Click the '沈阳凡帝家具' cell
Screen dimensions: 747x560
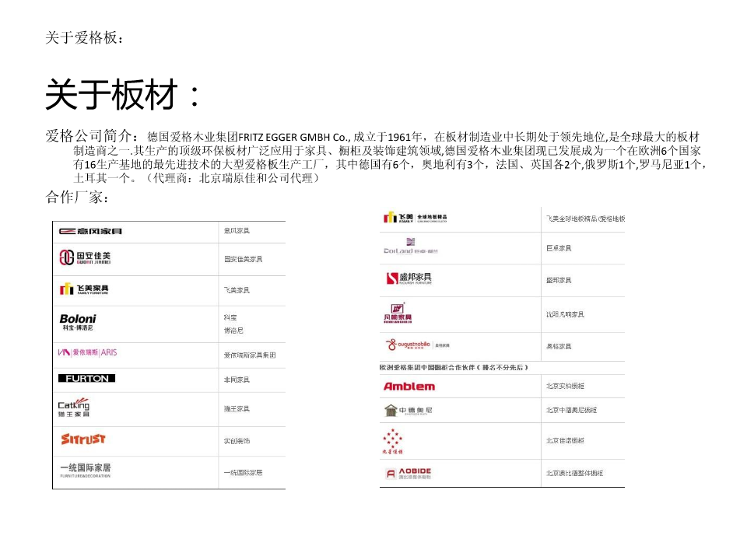click(x=565, y=315)
